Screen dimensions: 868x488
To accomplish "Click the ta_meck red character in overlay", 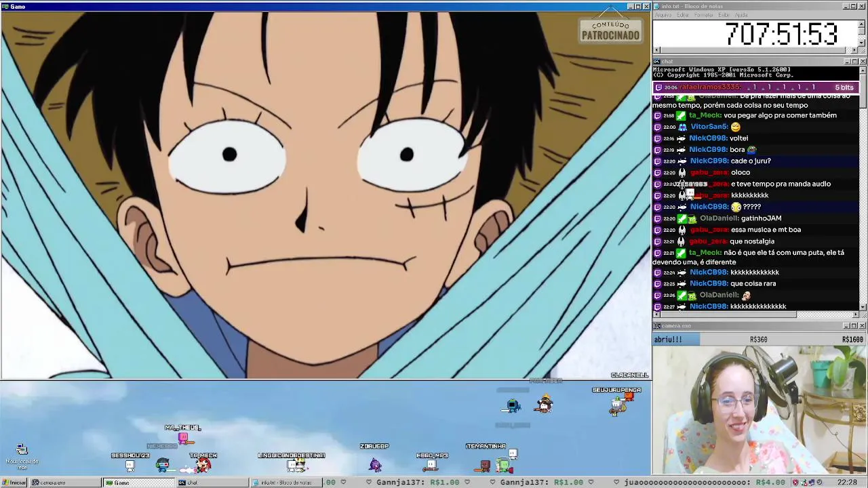I will [x=203, y=465].
